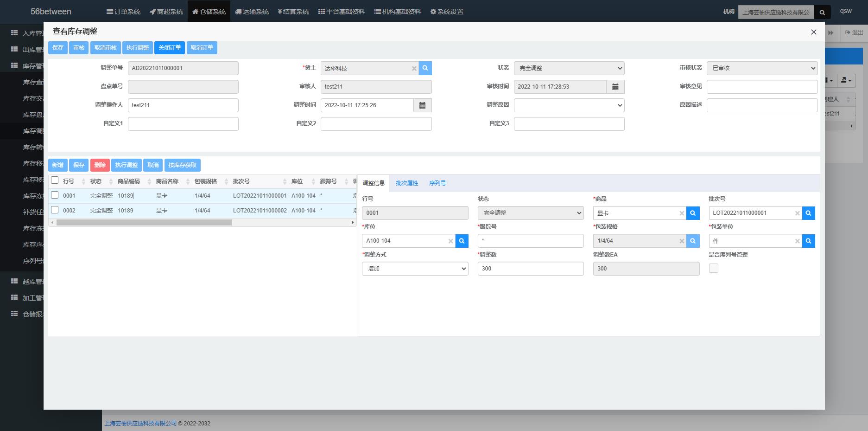The width and height of the screenshot is (868, 431).
Task: Open the 调整方式 dropdown showing 增加
Action: [x=415, y=269]
